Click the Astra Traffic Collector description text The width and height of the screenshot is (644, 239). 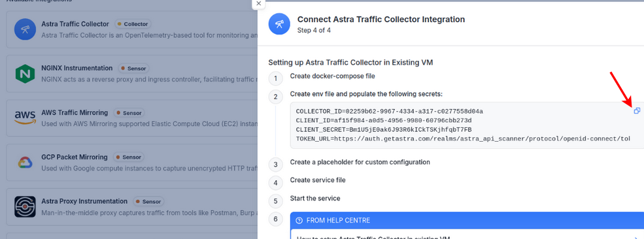point(150,36)
